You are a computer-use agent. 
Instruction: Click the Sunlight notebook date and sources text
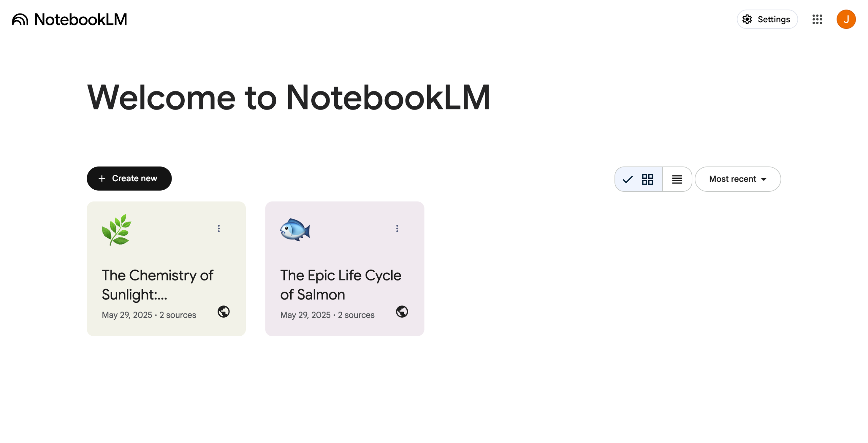[x=149, y=315]
